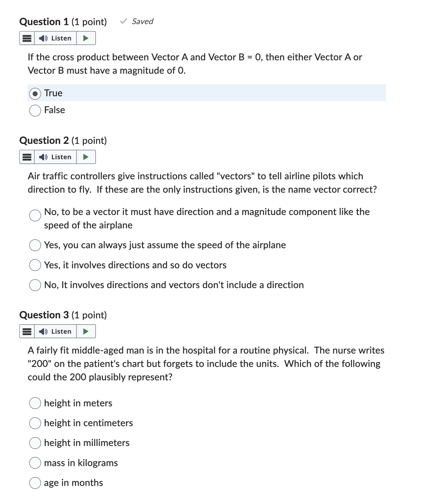Click the speaker icon for Question 2
The image size is (448, 501).
pos(43,157)
